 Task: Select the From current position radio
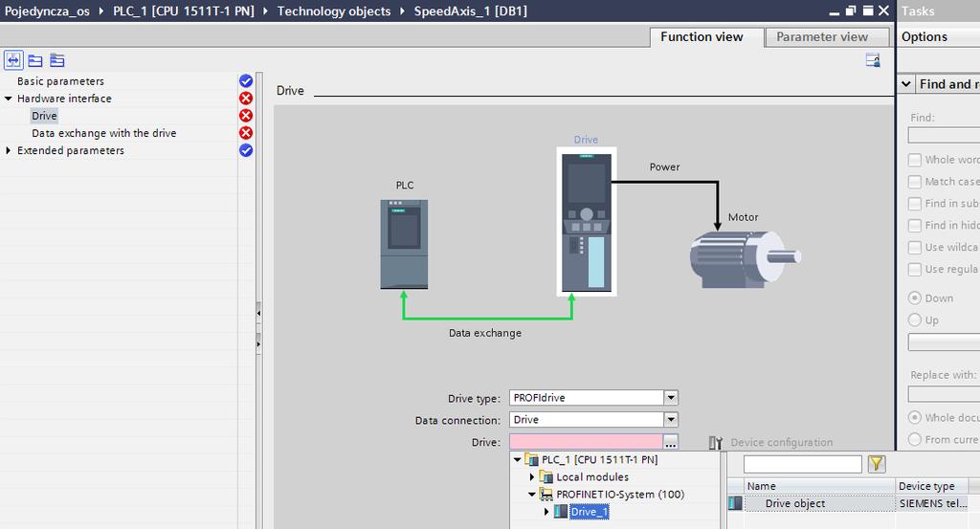click(x=914, y=439)
